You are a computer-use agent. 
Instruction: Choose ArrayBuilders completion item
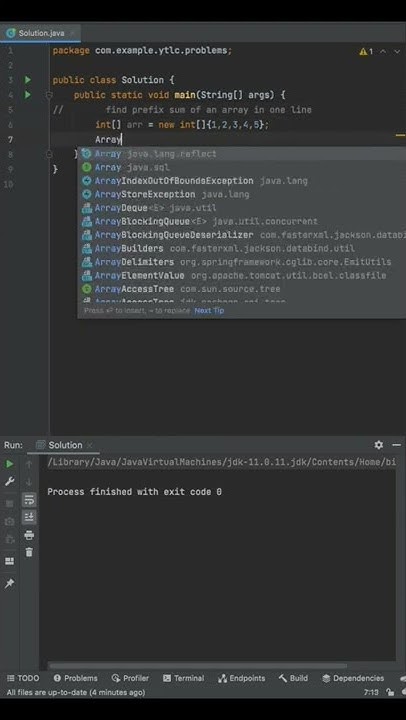(242, 248)
